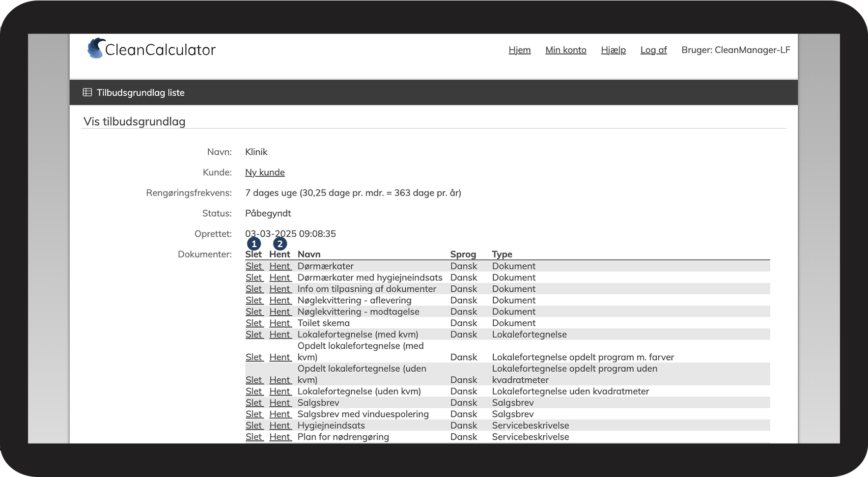Download the Dørmærkater document
868x477 pixels.
tap(280, 266)
